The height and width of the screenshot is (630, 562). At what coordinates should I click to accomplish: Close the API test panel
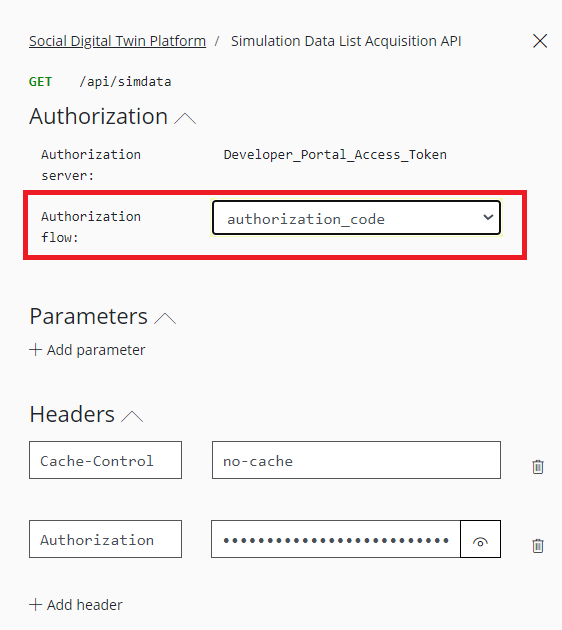540,41
